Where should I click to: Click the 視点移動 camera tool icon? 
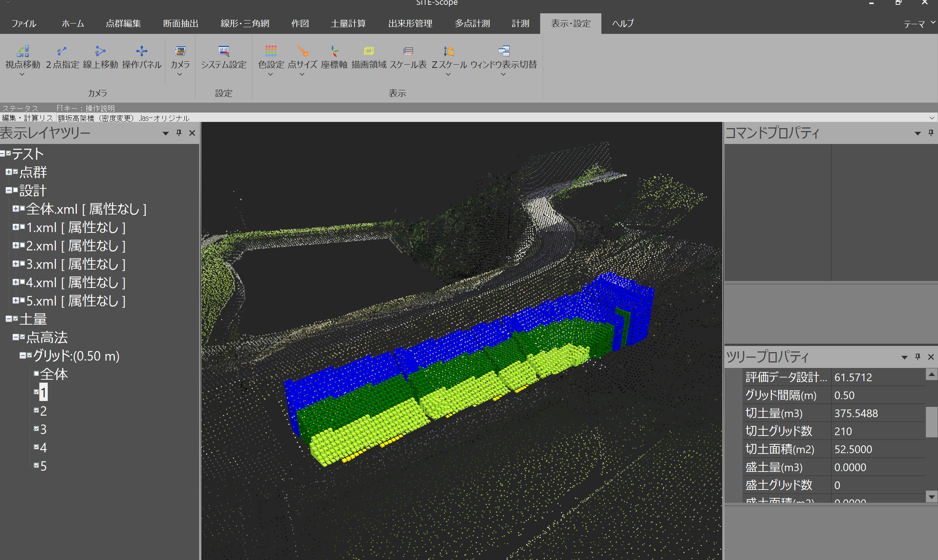pos(23,51)
